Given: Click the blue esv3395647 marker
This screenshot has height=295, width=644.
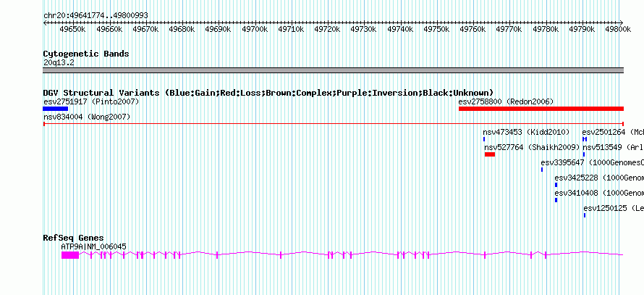Looking at the screenshot, I should tap(542, 170).
